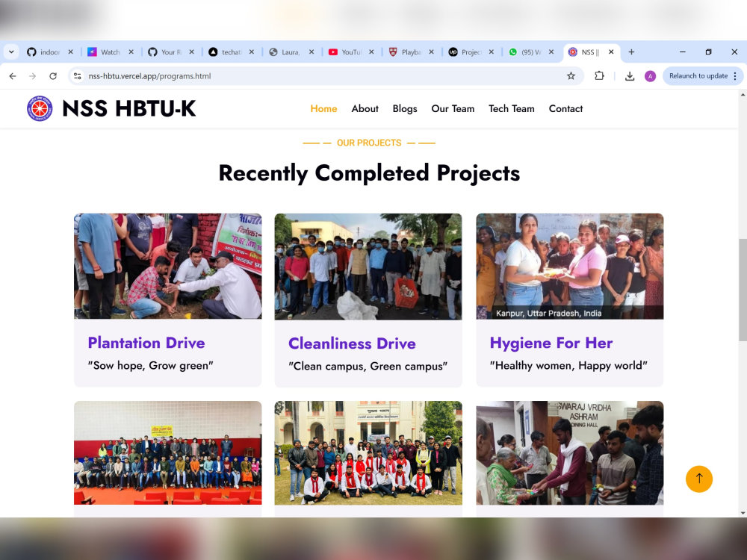
Task: Click the Swaraj Vridha Ashram photo
Action: 570,453
